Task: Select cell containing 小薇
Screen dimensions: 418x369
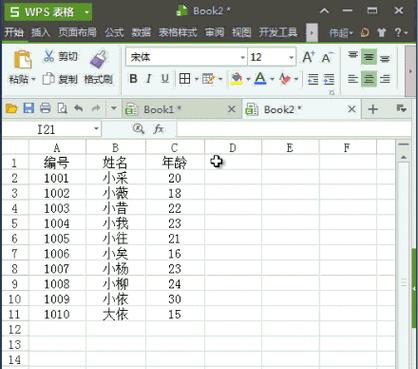Action: pyautogui.click(x=115, y=193)
